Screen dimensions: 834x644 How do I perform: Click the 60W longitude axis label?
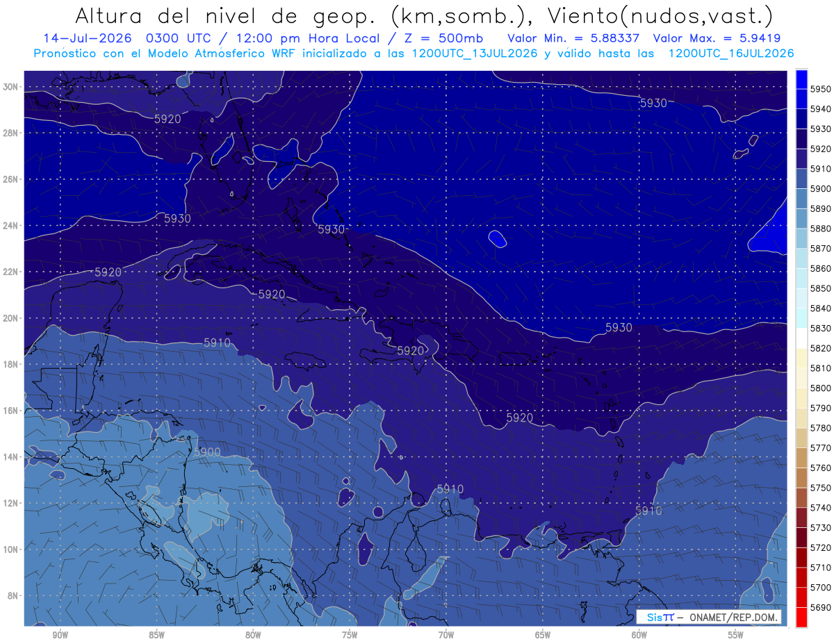[x=639, y=635]
